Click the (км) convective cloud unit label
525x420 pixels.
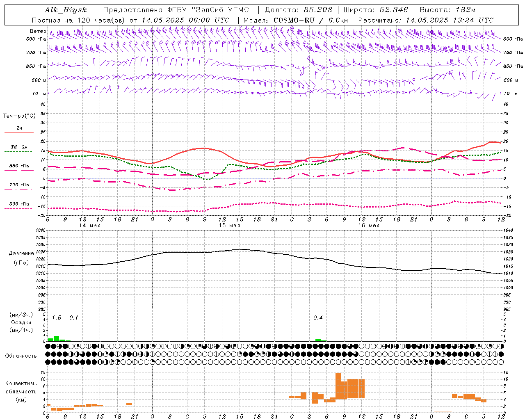[21, 399]
